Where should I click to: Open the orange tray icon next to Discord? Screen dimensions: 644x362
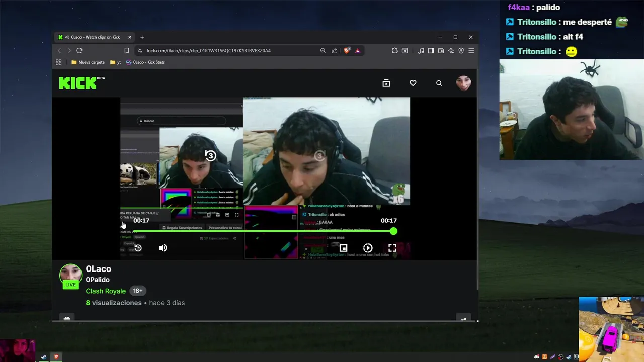[x=544, y=357]
